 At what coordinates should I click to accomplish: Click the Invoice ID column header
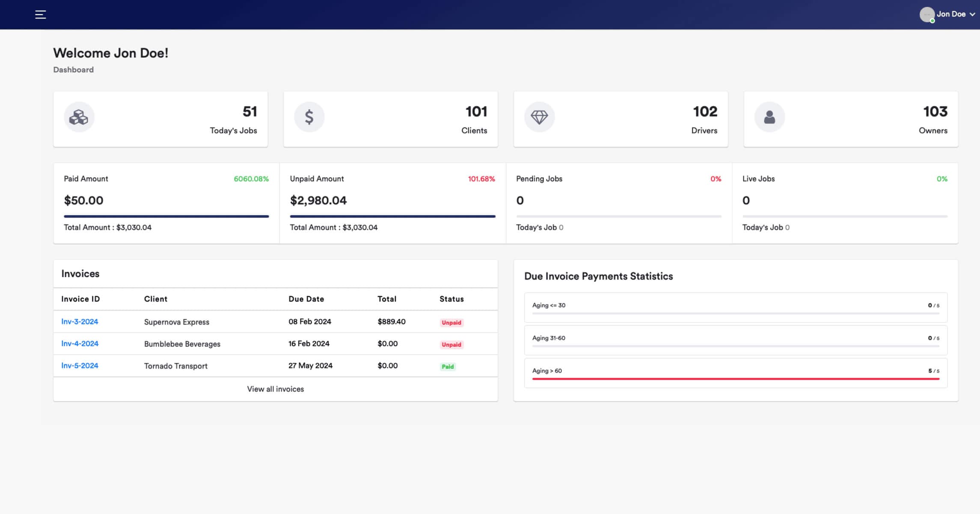coord(80,299)
